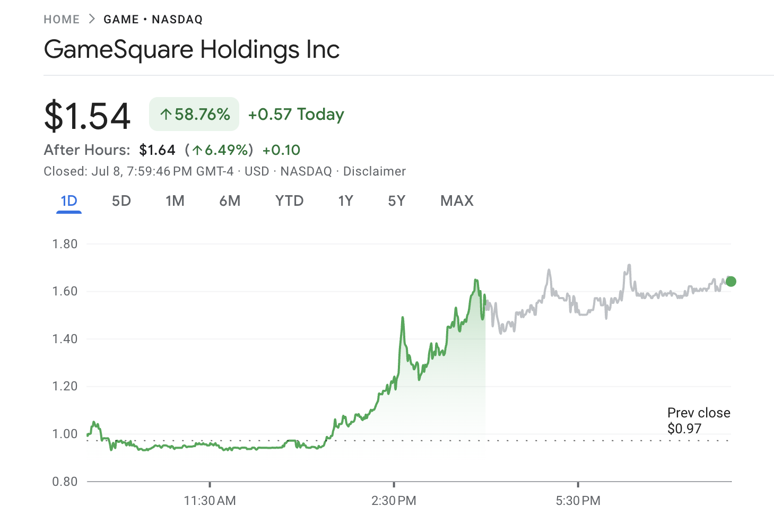The height and width of the screenshot is (532, 774).
Task: Click the green up arrow in percentage badge
Action: click(x=166, y=114)
